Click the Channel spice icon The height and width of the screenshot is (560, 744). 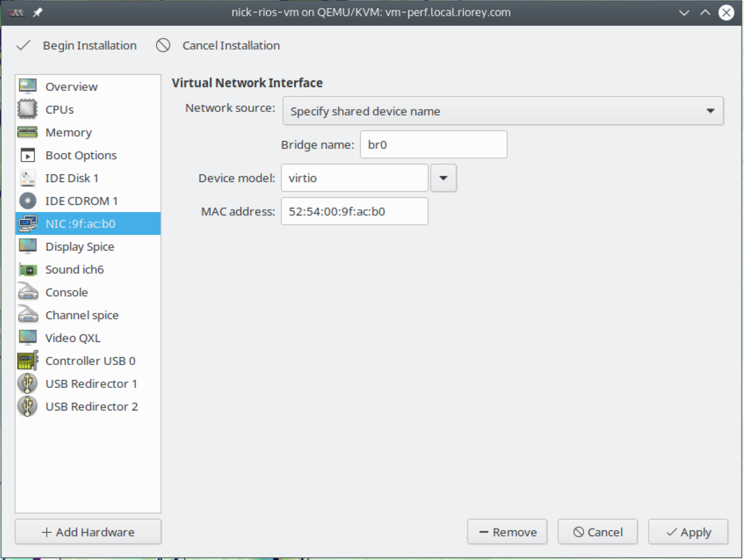28,315
